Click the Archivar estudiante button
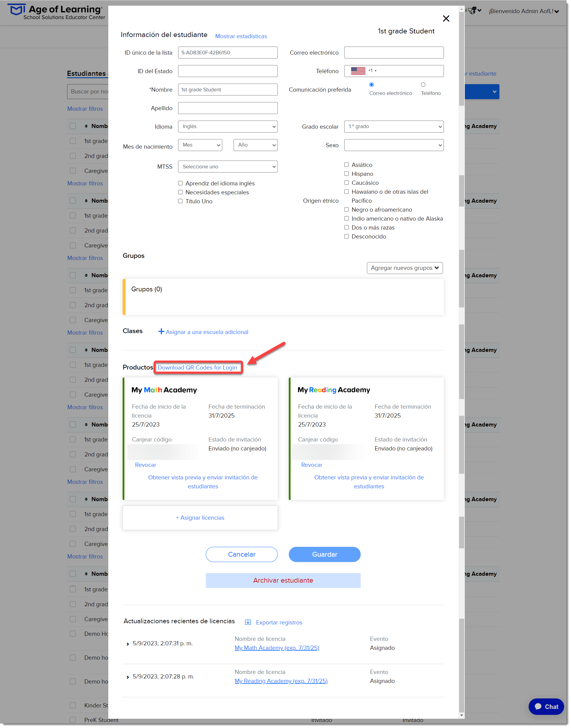 (283, 580)
